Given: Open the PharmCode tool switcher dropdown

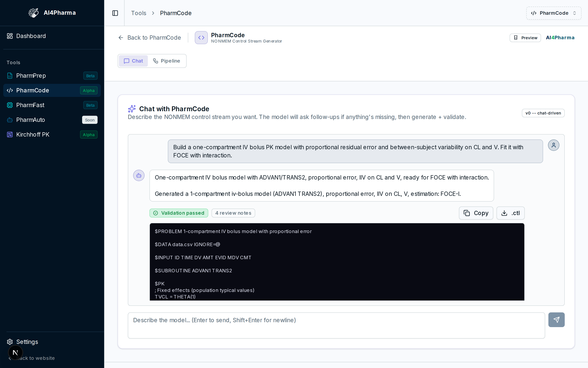Looking at the screenshot, I should (554, 13).
